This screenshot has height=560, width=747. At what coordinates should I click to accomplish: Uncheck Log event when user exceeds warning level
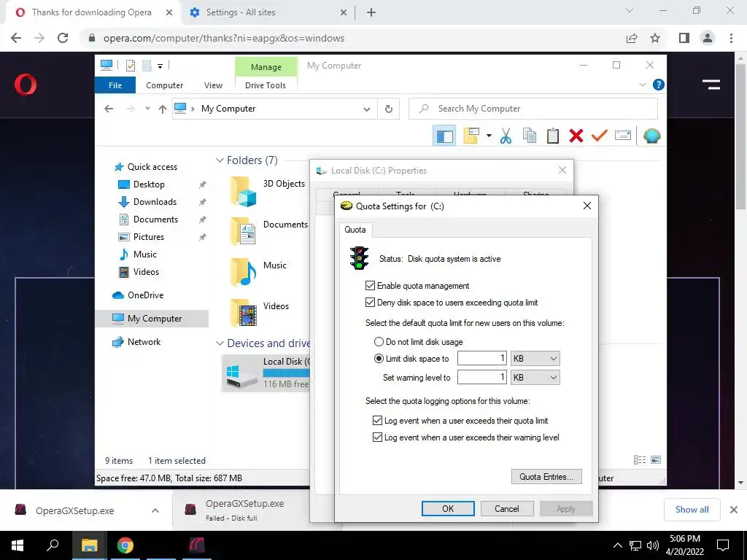pyautogui.click(x=377, y=437)
